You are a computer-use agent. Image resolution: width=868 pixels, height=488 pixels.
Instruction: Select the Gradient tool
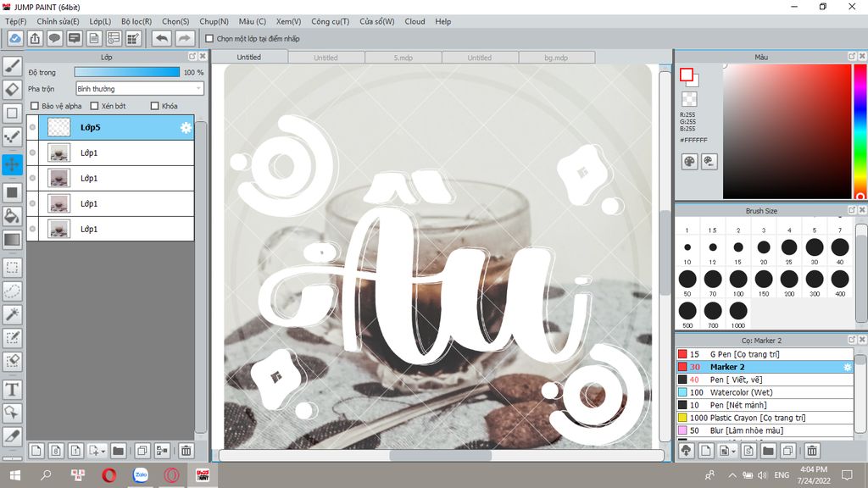click(12, 240)
